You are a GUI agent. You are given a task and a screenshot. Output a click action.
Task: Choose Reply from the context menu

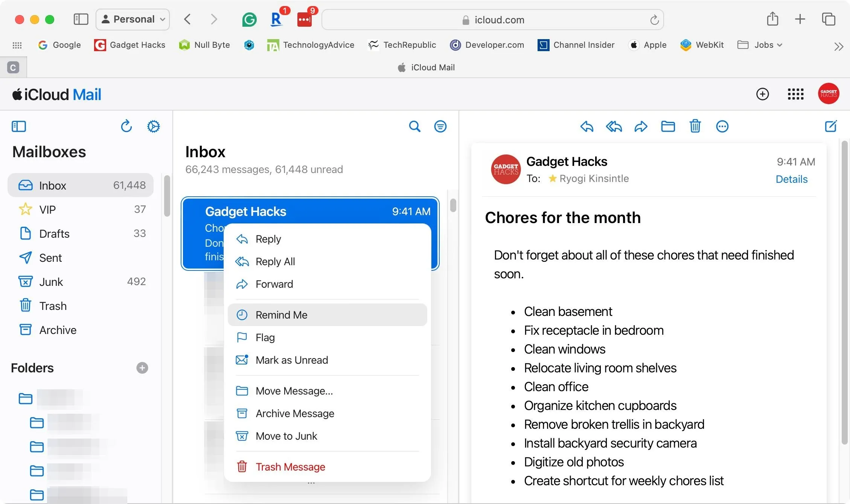click(x=327, y=239)
